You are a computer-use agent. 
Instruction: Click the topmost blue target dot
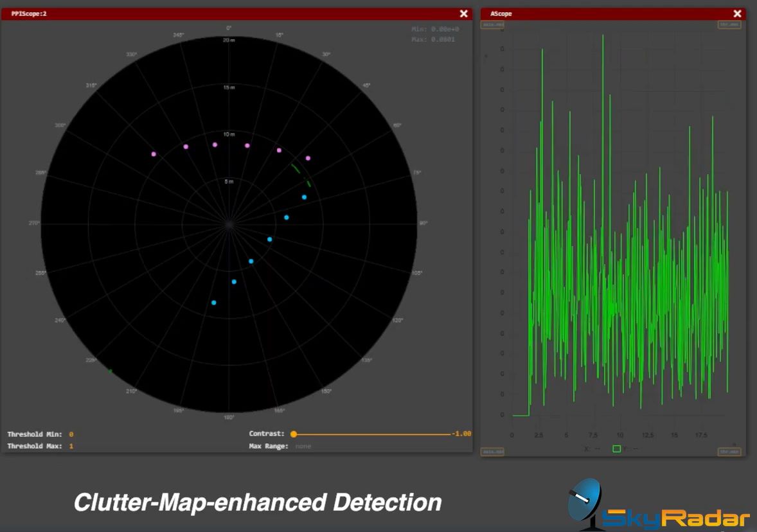(304, 197)
